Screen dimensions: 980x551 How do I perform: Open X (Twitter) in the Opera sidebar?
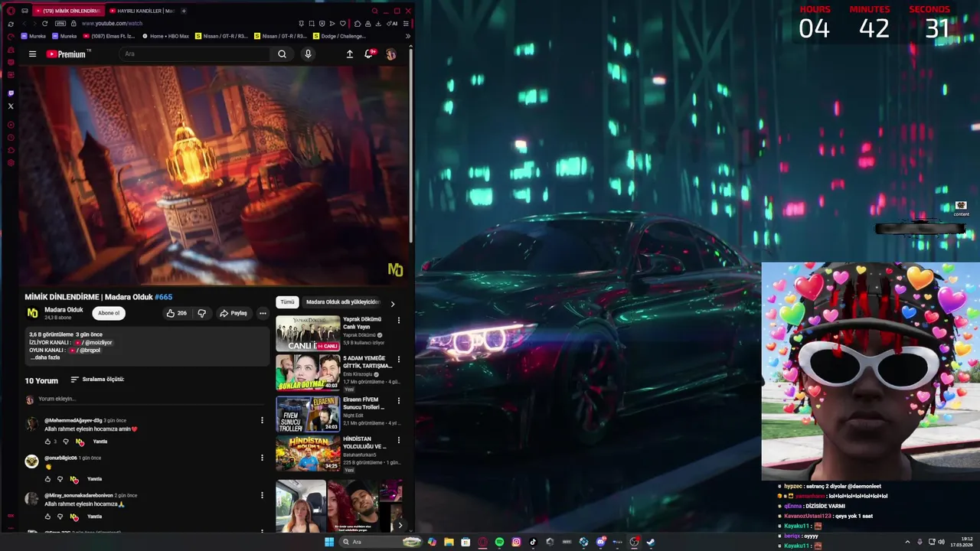pyautogui.click(x=11, y=106)
